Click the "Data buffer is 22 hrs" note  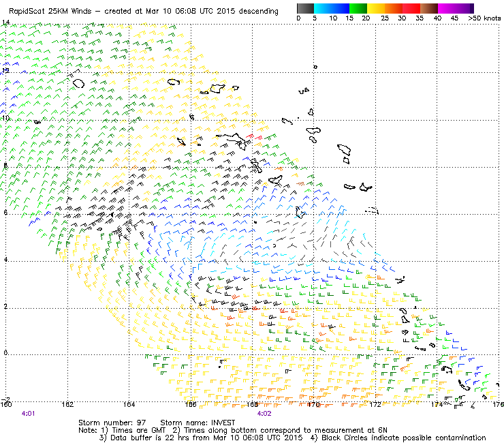pyautogui.click(x=149, y=438)
